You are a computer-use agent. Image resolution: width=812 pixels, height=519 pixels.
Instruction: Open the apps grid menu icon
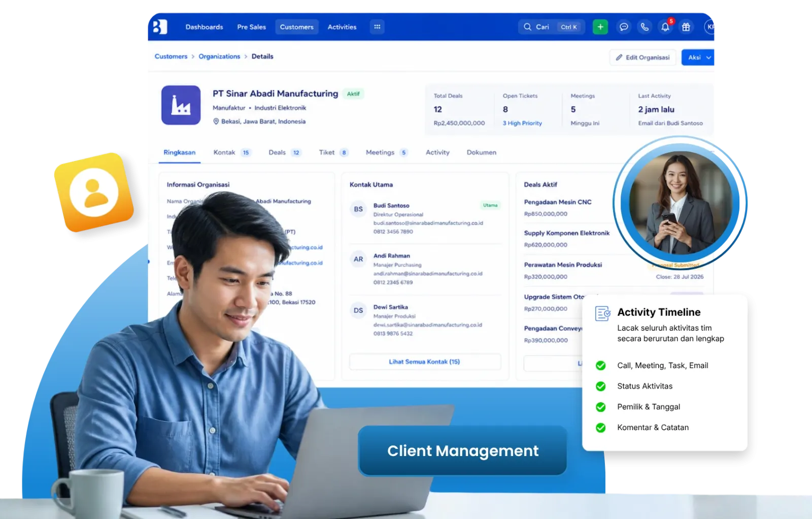(377, 27)
